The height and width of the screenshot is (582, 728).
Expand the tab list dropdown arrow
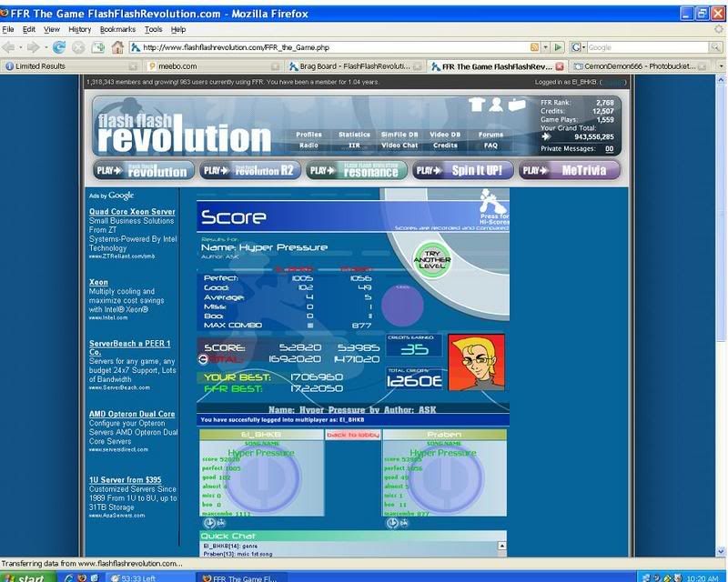[x=718, y=65]
